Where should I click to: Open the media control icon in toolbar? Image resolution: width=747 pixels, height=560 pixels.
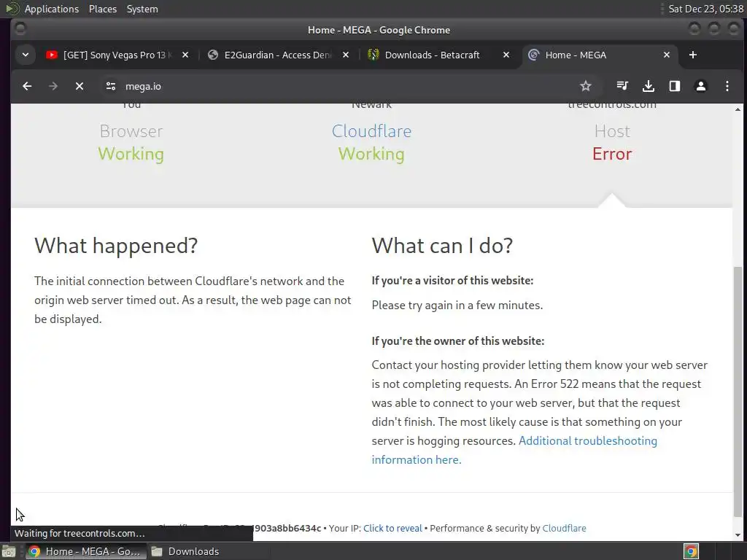(x=622, y=86)
